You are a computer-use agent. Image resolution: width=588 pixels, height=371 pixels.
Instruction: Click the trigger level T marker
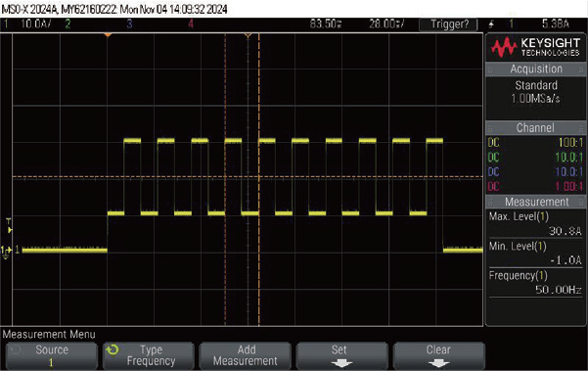point(9,226)
